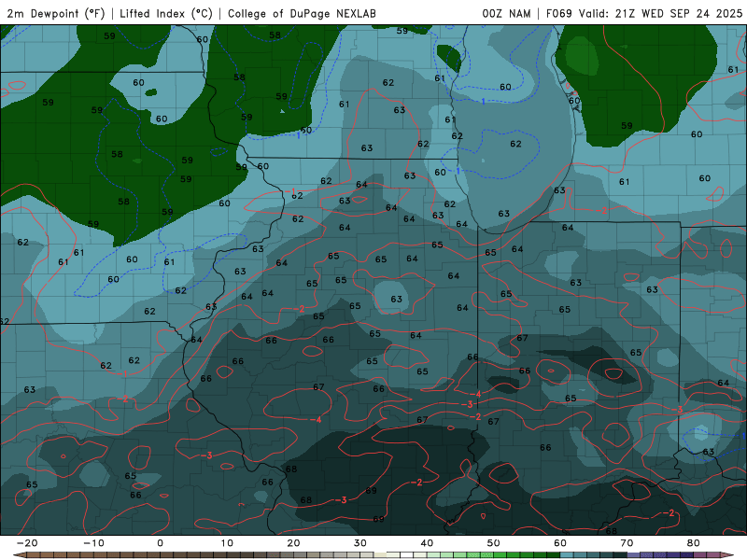This screenshot has height=560, width=747.
Task: Pick the brown swatch under the -20 tick
Action: pyautogui.click(x=34, y=554)
